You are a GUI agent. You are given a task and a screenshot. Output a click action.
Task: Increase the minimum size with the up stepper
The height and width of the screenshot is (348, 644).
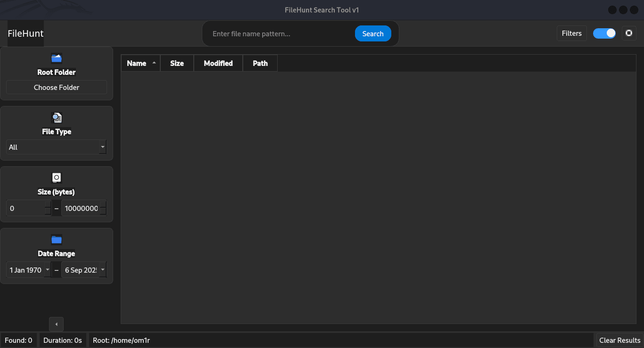(48, 204)
